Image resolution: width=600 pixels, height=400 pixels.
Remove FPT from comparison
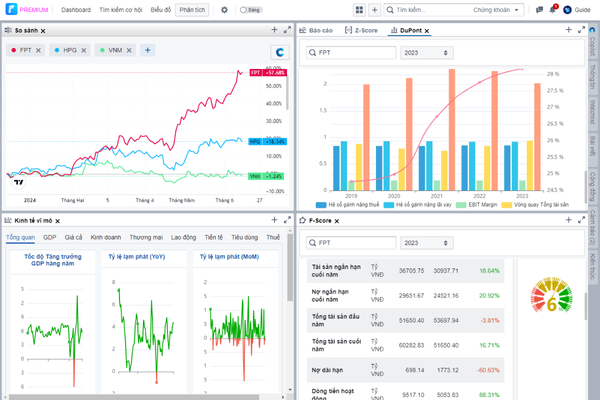(x=38, y=50)
